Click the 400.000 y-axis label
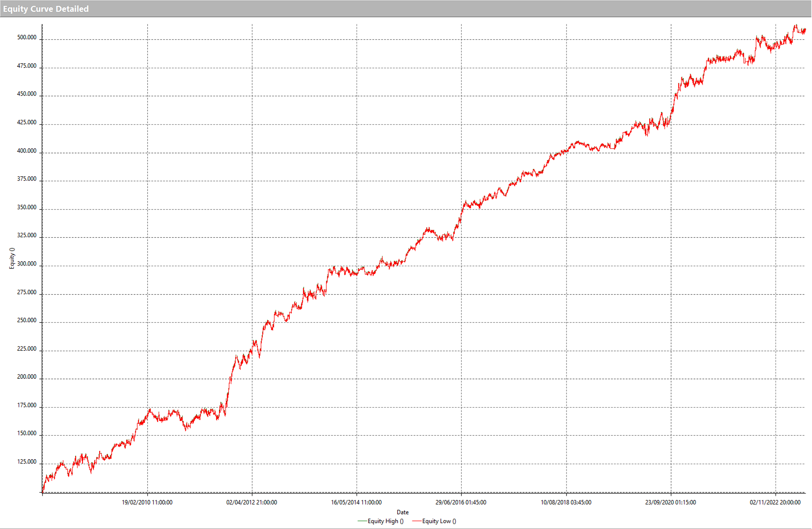This screenshot has height=529, width=812. (27, 151)
